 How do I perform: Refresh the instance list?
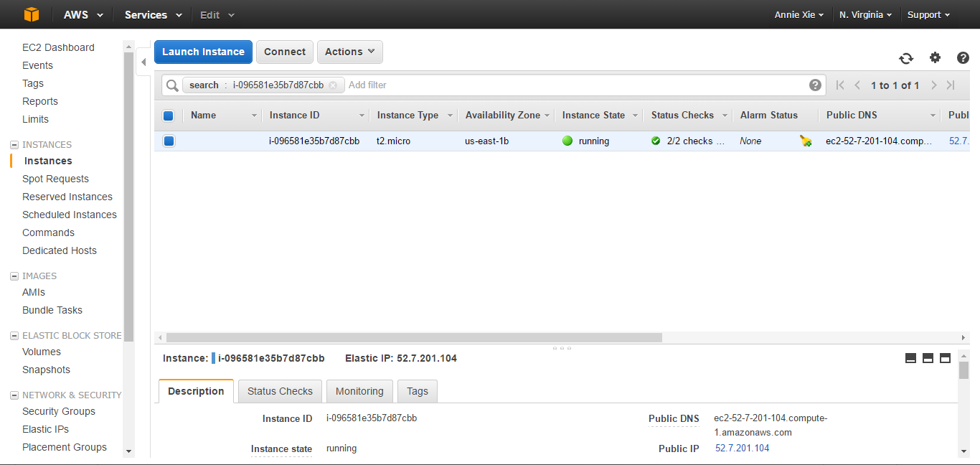(906, 58)
